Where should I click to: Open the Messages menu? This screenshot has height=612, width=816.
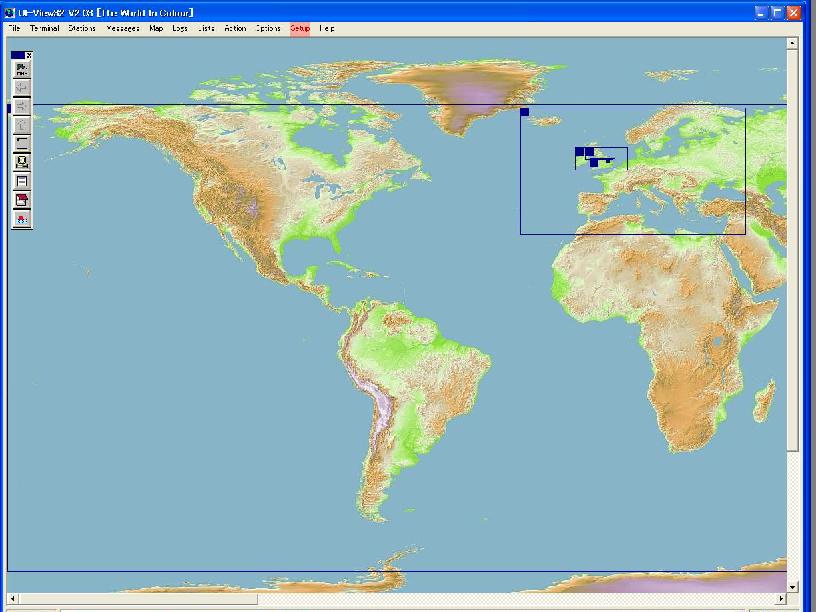123,28
